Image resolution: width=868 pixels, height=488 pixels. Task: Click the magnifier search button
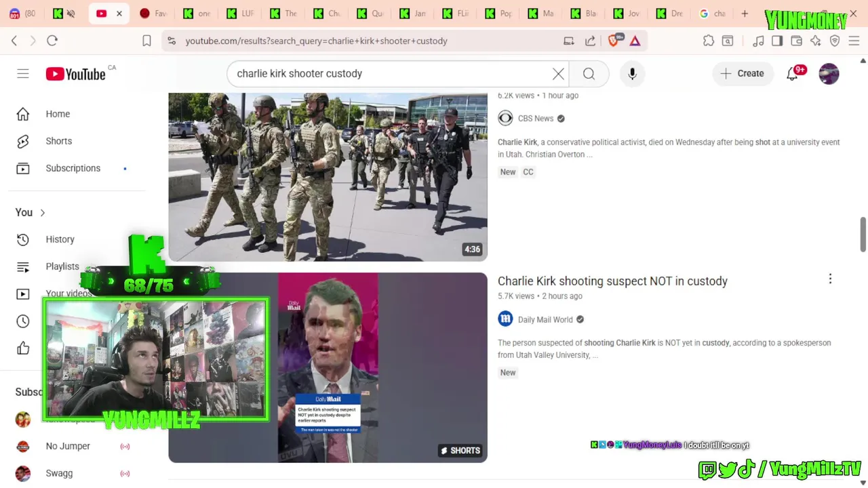click(589, 73)
